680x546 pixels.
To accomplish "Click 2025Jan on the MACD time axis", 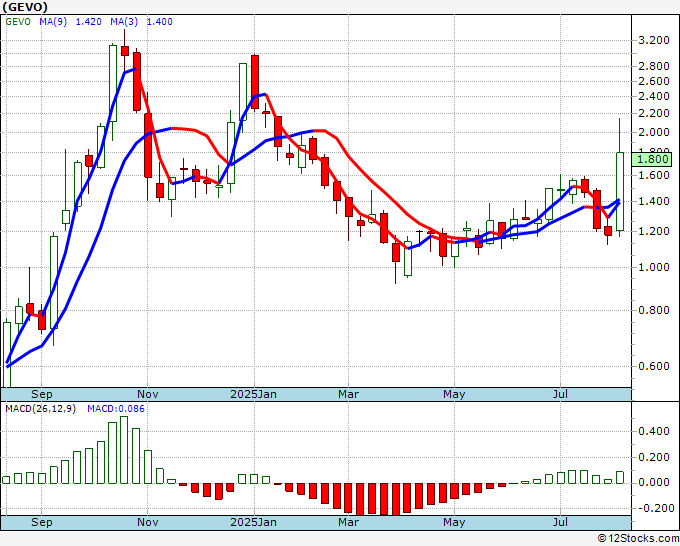I will pyautogui.click(x=253, y=522).
